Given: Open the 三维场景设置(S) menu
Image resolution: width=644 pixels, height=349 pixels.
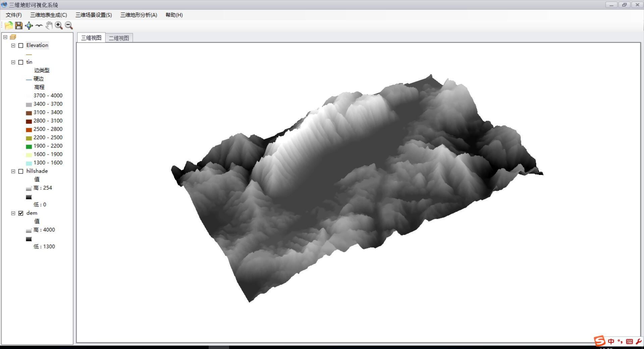Looking at the screenshot, I should (x=94, y=15).
